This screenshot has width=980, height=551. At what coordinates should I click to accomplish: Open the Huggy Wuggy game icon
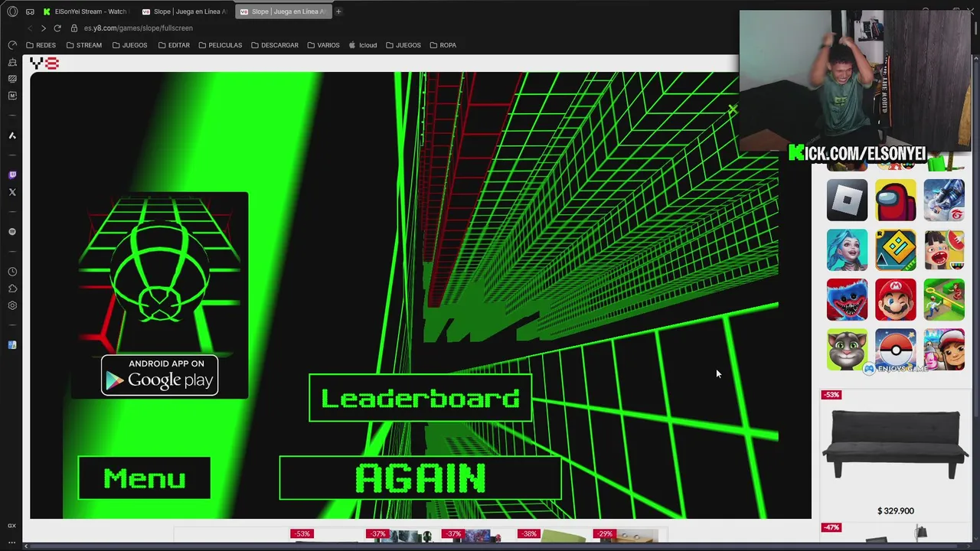[847, 300]
